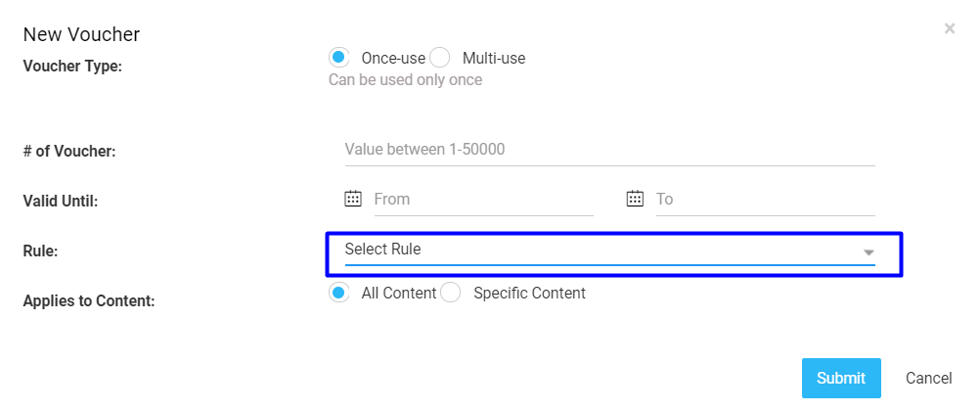Viewport: 980px width, 411px height.
Task: Click the 'Can be used only once' hint
Action: (406, 80)
